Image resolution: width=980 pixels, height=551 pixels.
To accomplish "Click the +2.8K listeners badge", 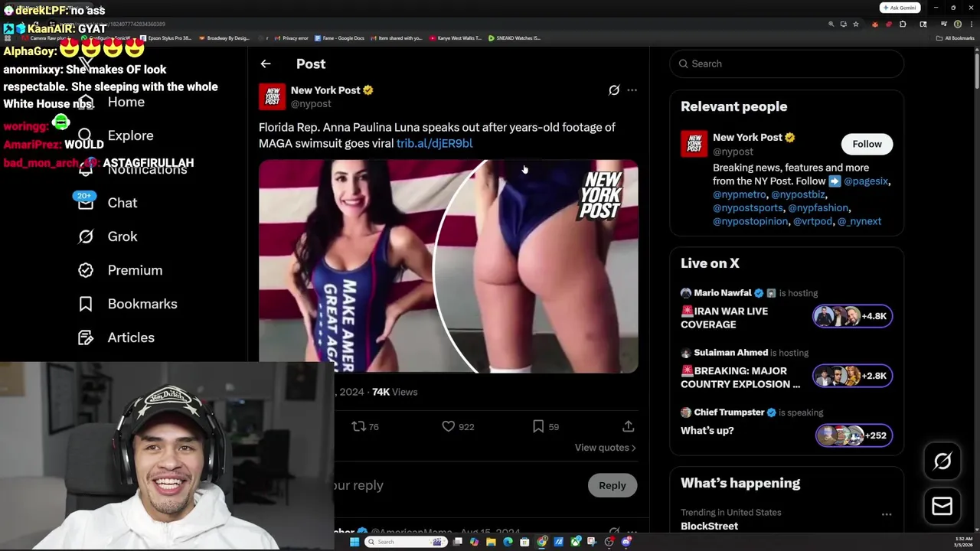I will pyautogui.click(x=852, y=376).
